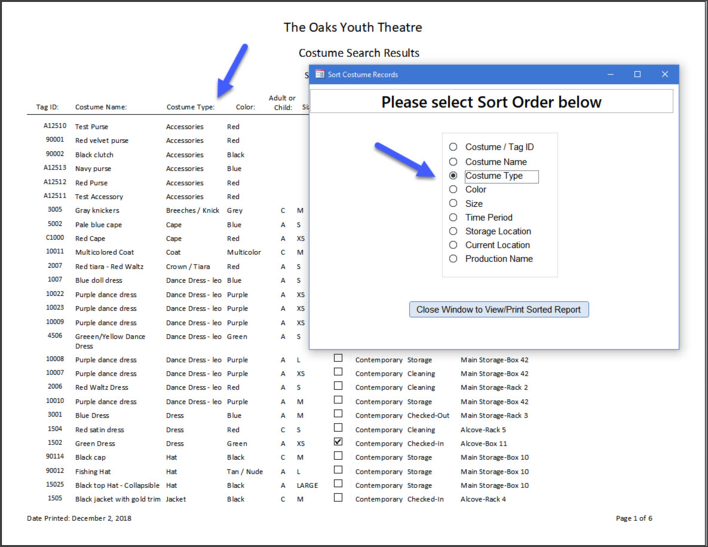Click the 'LARGE' size cell
Image resolution: width=708 pixels, height=547 pixels.
pos(307,485)
